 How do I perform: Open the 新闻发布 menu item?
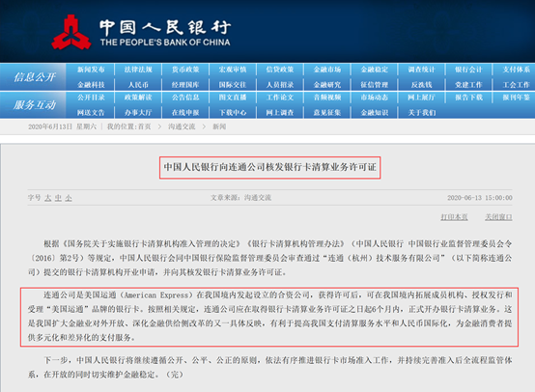[91, 70]
